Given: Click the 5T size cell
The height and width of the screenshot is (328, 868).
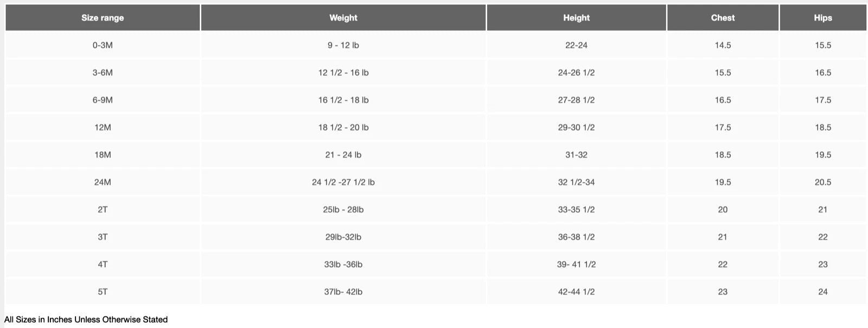Looking at the screenshot, I should tap(103, 292).
